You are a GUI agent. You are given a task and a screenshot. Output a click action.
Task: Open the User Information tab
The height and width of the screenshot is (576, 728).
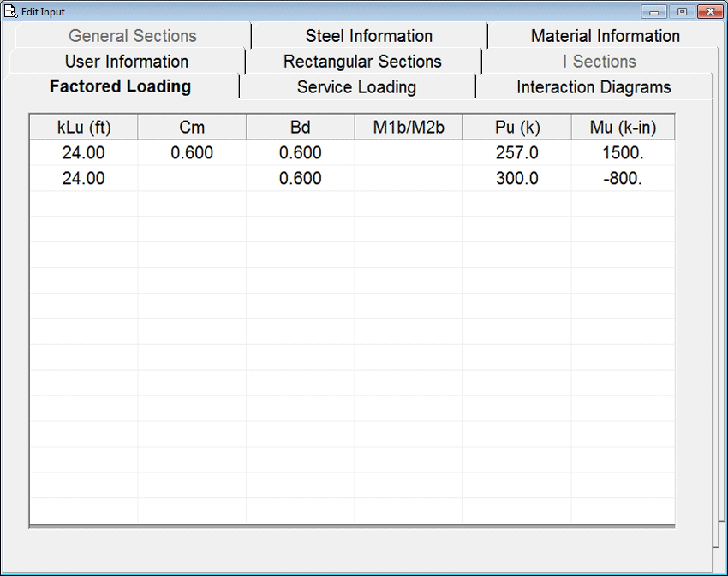pos(126,62)
